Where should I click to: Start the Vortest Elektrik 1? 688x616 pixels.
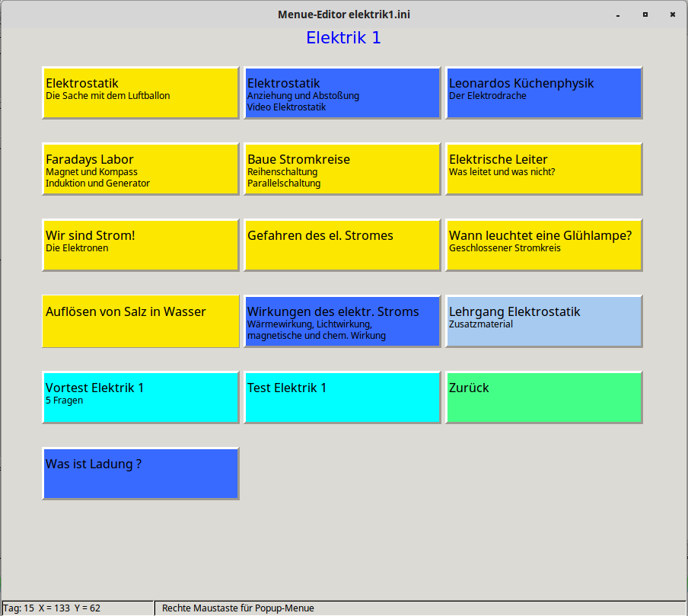(x=140, y=397)
